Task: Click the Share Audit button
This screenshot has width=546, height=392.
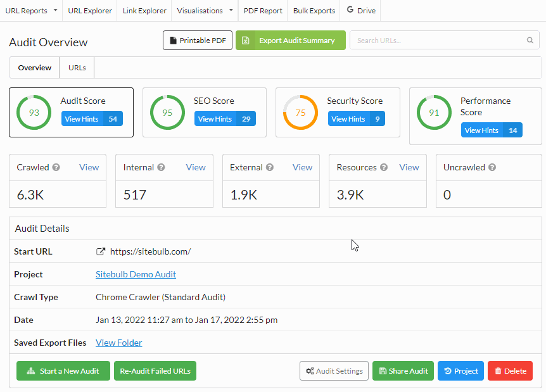Action: (403, 370)
